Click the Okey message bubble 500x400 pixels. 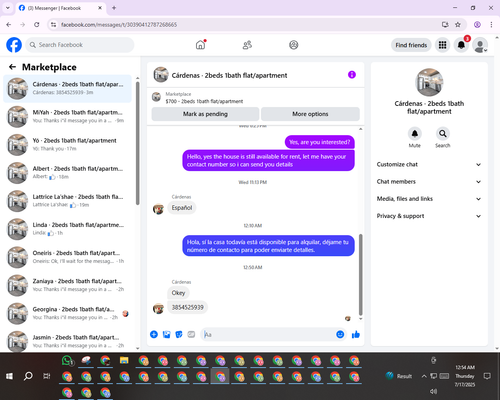178,293
